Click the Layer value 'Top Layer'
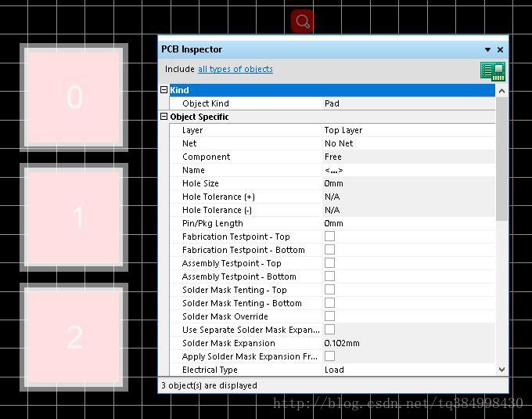 (x=343, y=130)
